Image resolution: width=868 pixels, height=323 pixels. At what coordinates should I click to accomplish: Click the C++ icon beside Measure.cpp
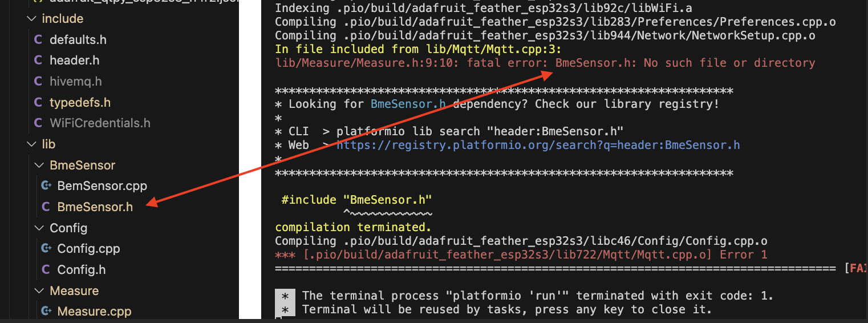[46, 311]
